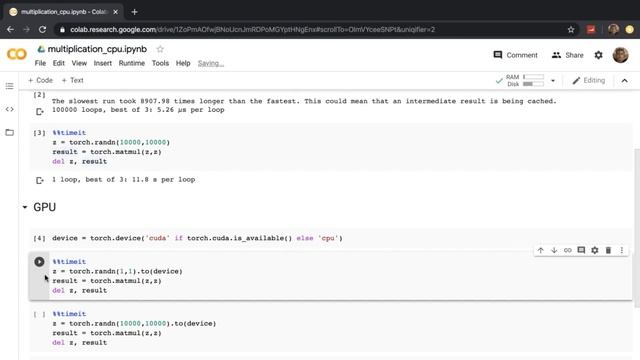This screenshot has height=360, width=640.
Task: Click the red browser extension icon
Action: (591, 29)
